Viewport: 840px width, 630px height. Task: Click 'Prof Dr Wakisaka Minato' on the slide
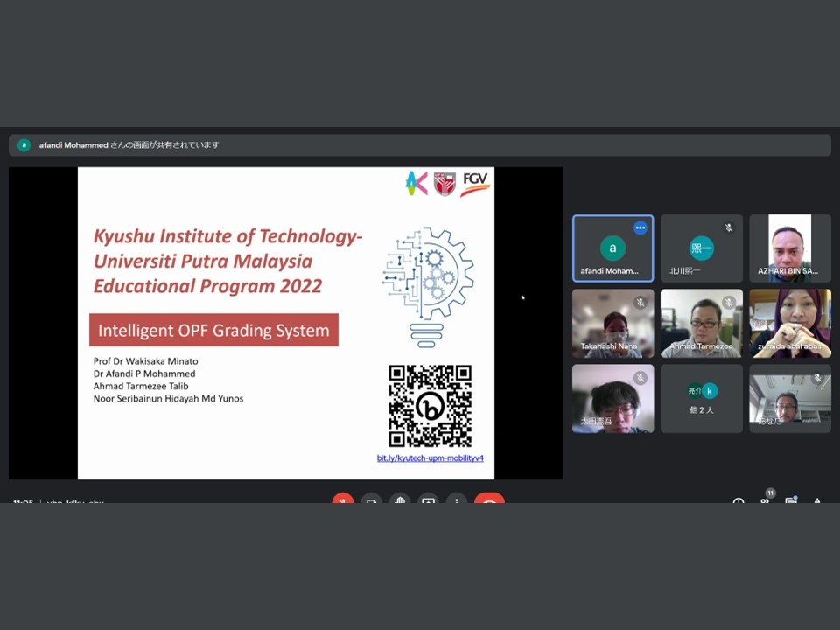click(146, 361)
